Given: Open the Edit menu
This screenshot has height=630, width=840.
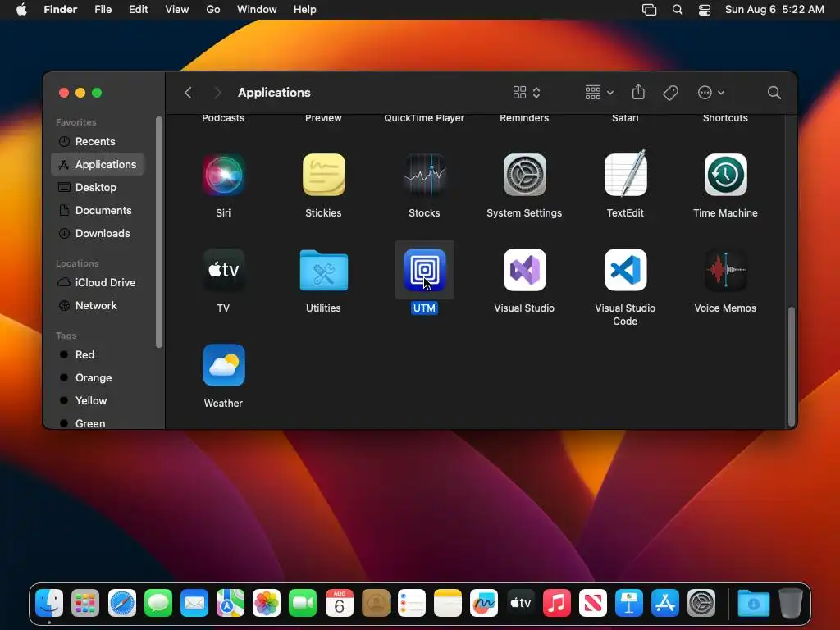Looking at the screenshot, I should tap(138, 10).
